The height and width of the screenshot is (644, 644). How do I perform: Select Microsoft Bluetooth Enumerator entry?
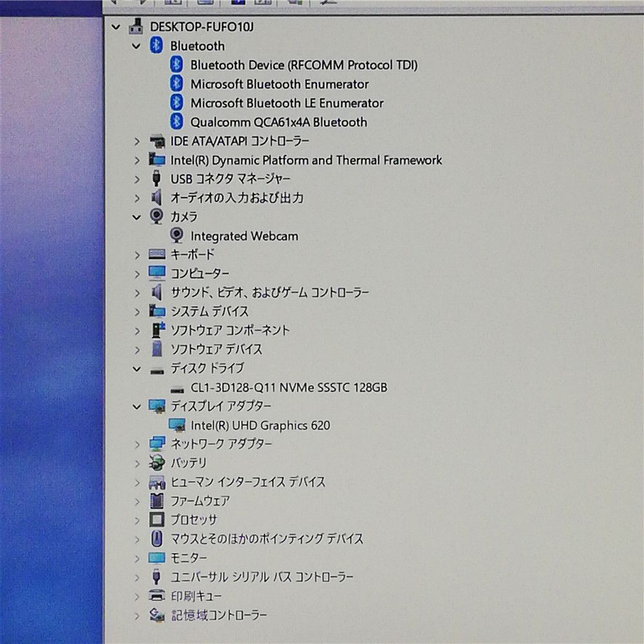tap(279, 84)
